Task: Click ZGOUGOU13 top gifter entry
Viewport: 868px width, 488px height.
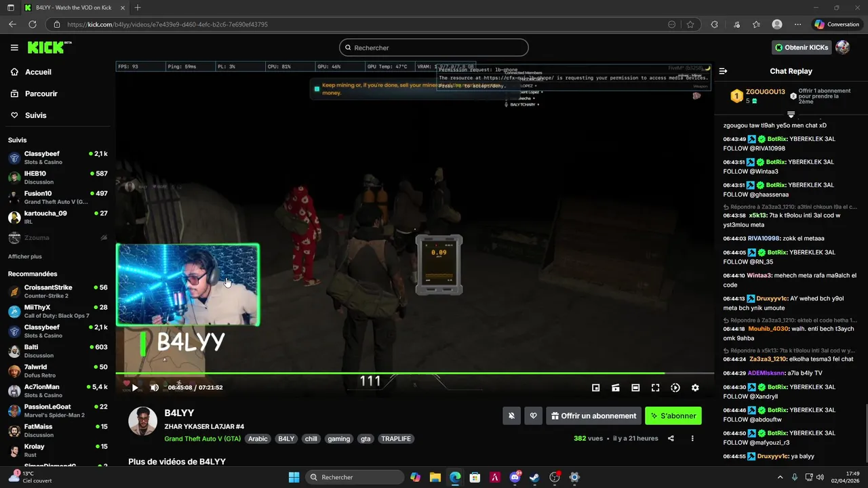Action: 757,96
